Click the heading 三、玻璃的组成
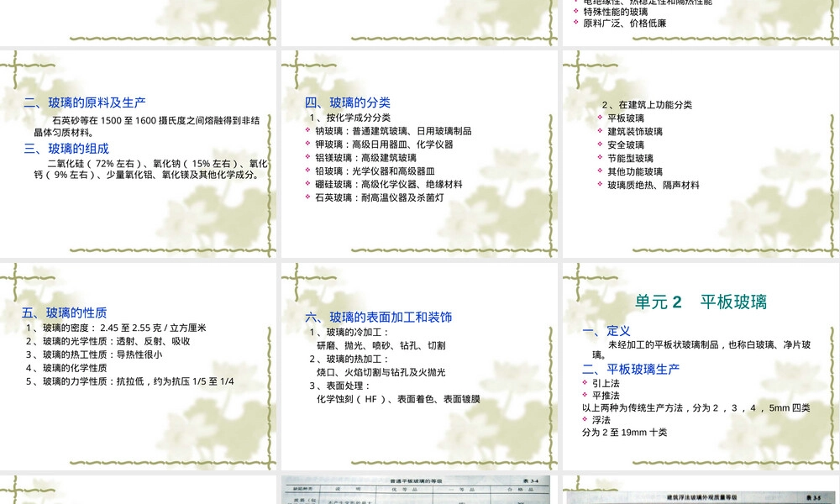 pyautogui.click(x=66, y=149)
